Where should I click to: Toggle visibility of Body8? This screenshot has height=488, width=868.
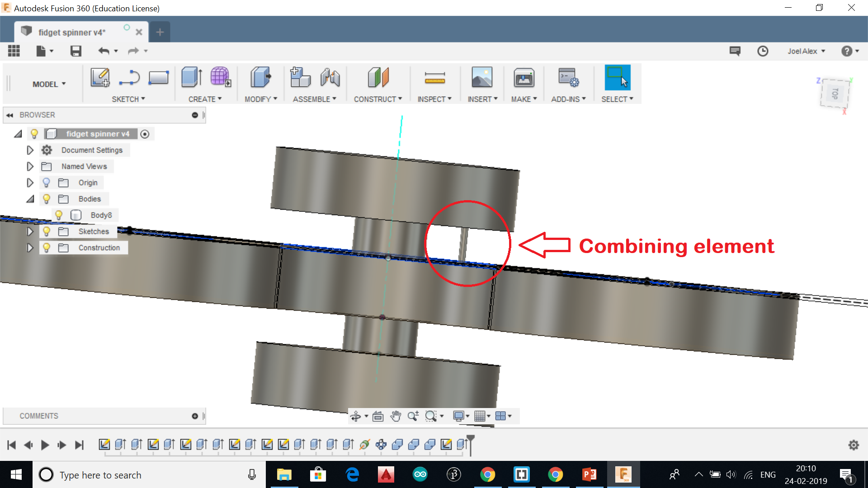pyautogui.click(x=59, y=215)
